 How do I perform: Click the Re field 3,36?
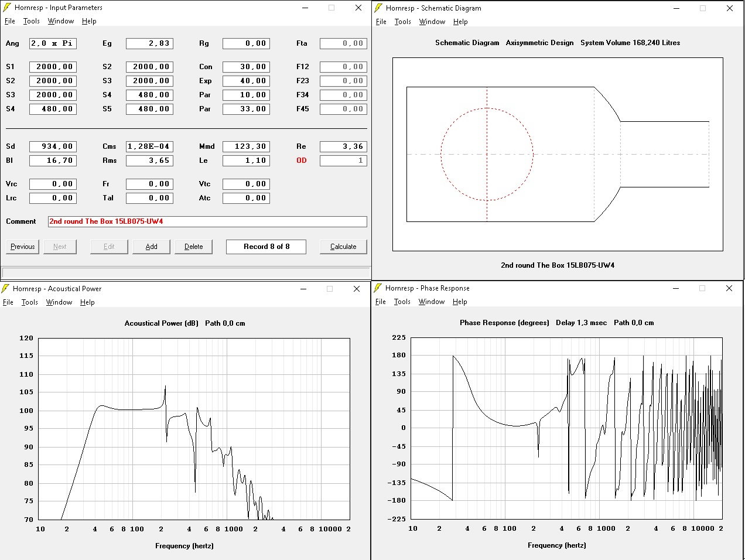point(343,146)
